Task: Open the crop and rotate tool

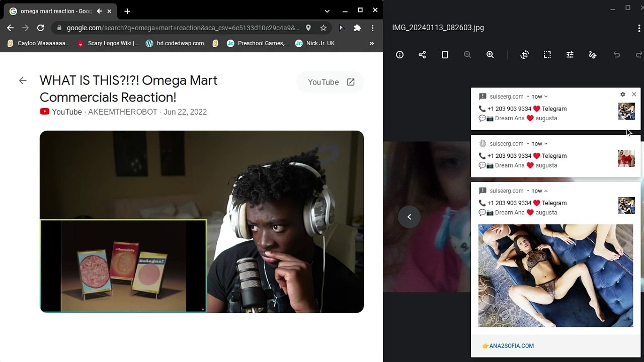Action: coord(525,55)
